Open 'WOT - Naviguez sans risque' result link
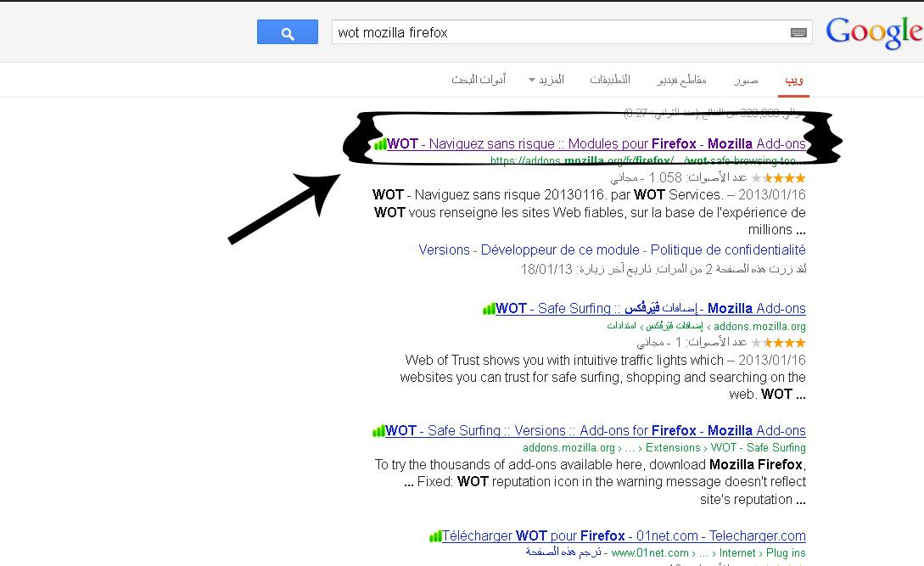The height and width of the screenshot is (566, 924). click(x=596, y=144)
